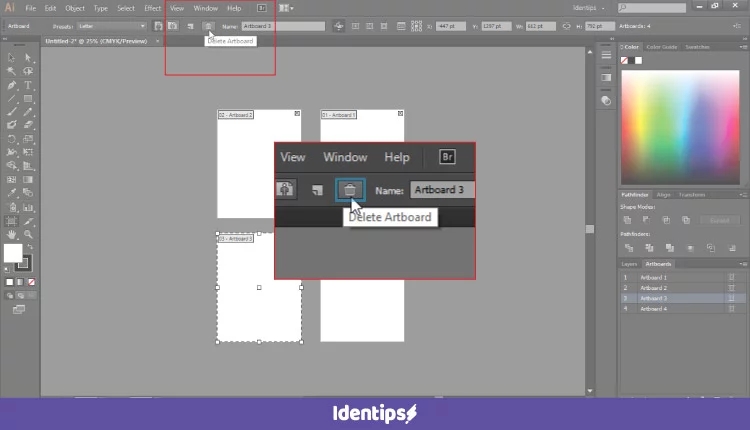This screenshot has width=750, height=430.
Task: Pick a color from the spectrum panel
Action: 682,120
